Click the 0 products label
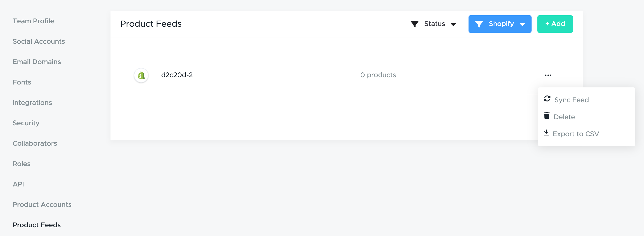This screenshot has height=236, width=644. point(378,75)
